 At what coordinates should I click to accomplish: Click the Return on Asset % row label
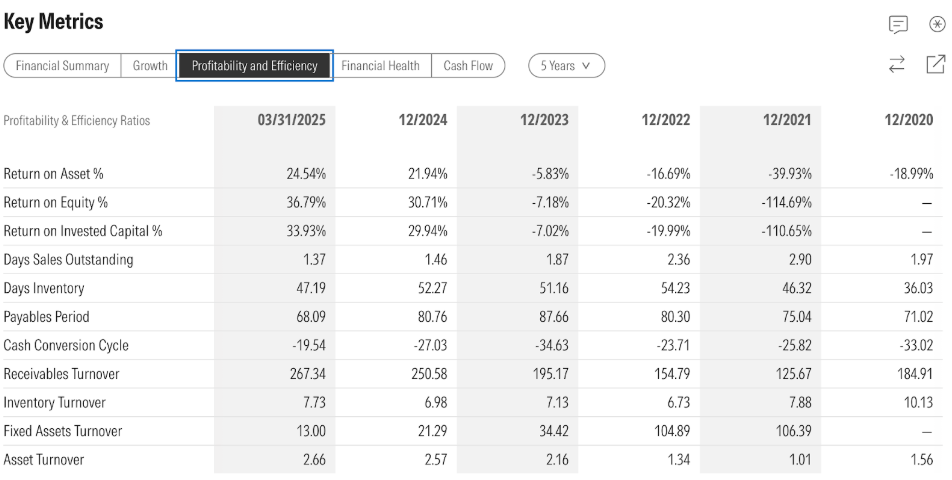pos(54,174)
